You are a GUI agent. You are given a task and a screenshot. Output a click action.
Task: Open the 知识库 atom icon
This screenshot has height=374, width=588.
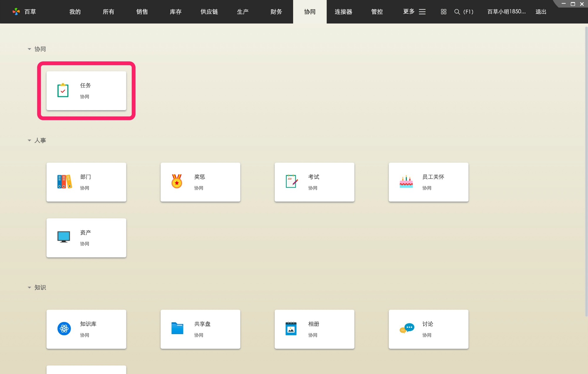tap(64, 329)
